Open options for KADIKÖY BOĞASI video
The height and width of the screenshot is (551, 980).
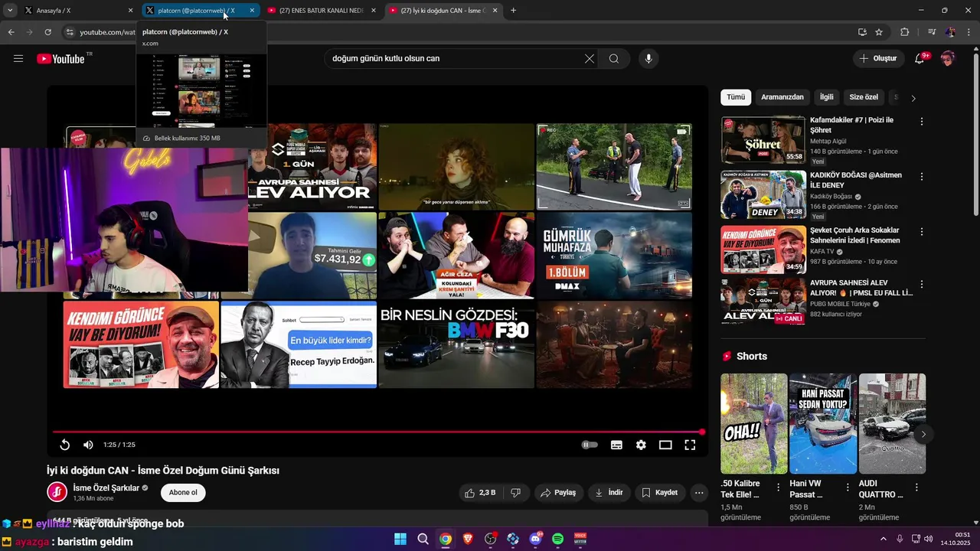(x=922, y=177)
